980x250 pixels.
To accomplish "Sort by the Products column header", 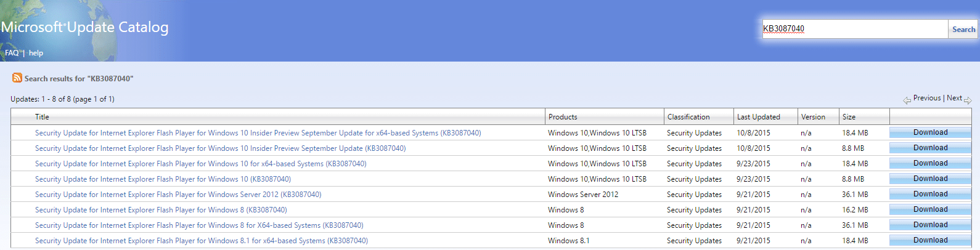I will [563, 117].
